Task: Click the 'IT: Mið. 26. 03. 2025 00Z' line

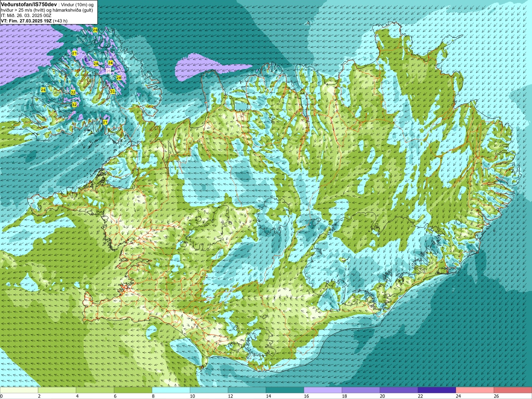Action: tap(26, 15)
